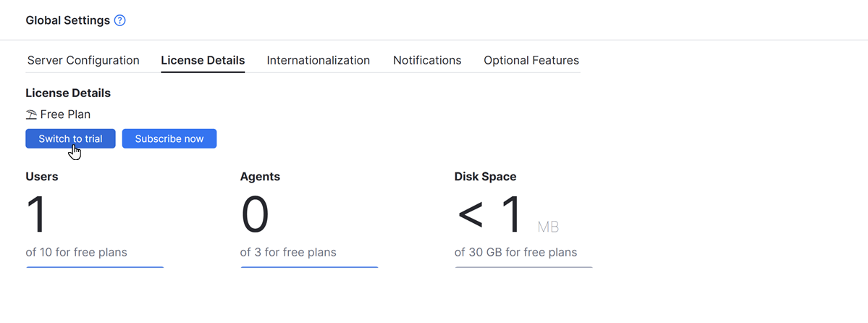Screen dimensions: 868x323
Task: Click the Global Settings page title
Action: [67, 20]
